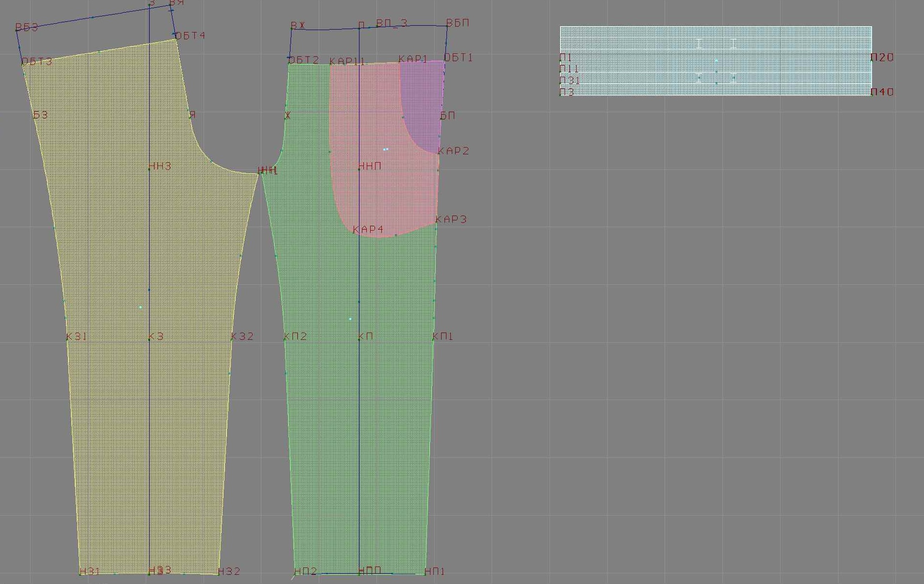The image size is (924, 584).
Task: Click the НЗ2 hem point label
Action: 229,571
